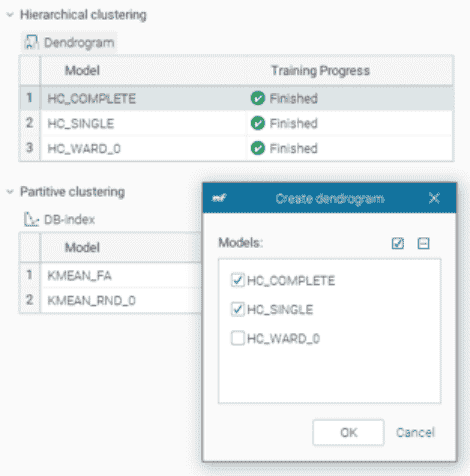Click the Training Progress column header

(320, 70)
